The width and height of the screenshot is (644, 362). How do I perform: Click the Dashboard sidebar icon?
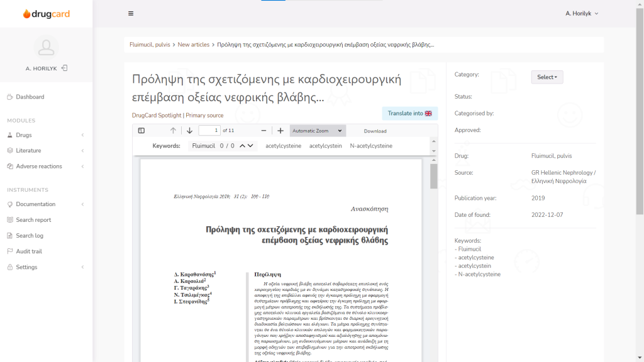[x=10, y=97]
